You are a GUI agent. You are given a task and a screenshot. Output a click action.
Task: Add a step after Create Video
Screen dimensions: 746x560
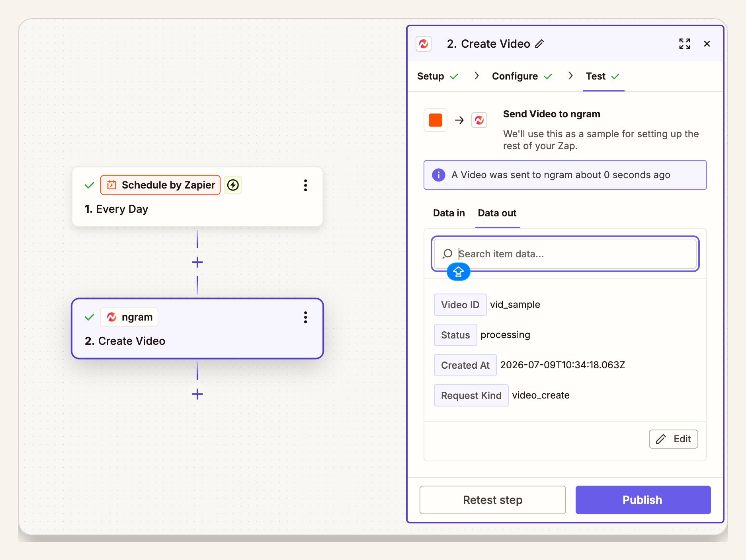(197, 394)
